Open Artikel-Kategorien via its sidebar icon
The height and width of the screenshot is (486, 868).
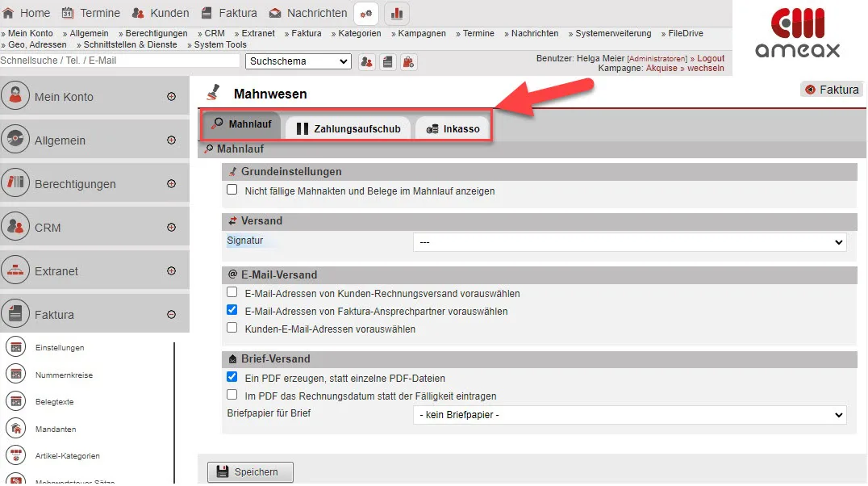(x=16, y=455)
